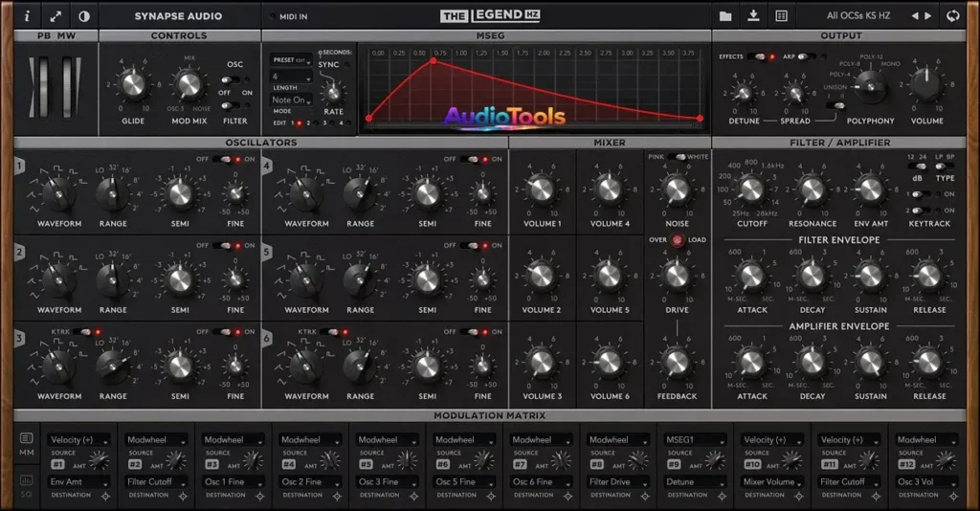
Task: Toggle the Controls FILTER off/on switch
Action: 230,105
